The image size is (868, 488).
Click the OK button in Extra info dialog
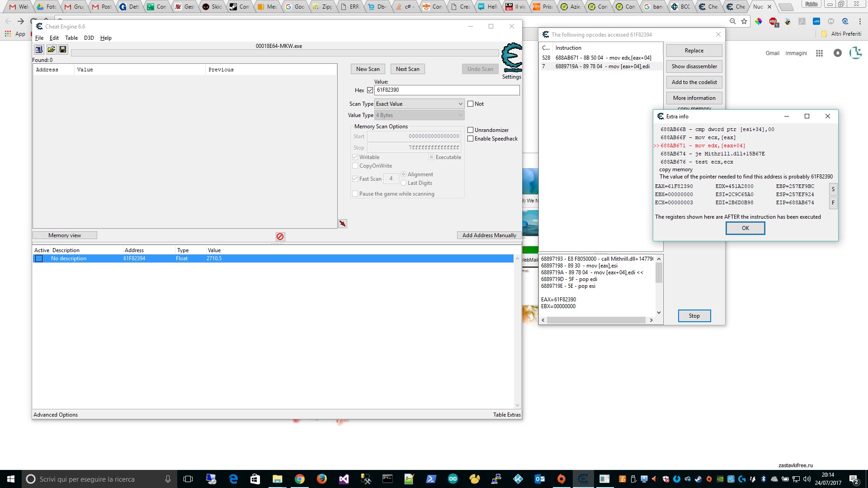(x=745, y=228)
